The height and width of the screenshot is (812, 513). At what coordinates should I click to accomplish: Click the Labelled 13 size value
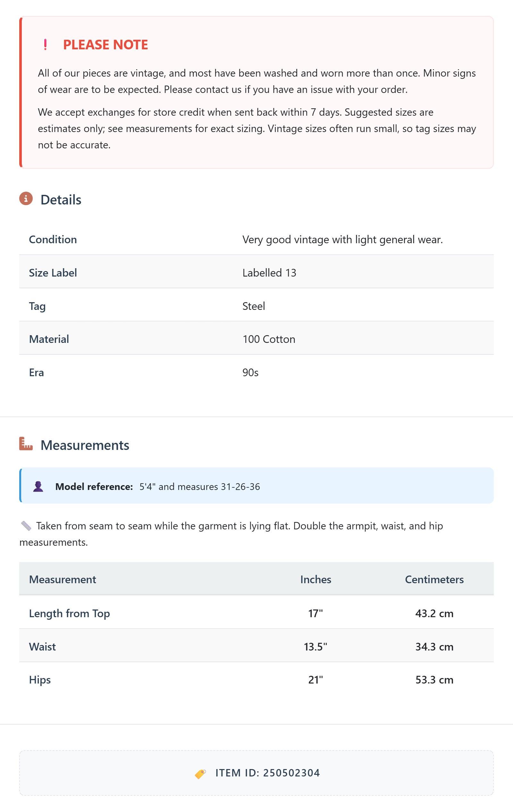[x=269, y=273]
